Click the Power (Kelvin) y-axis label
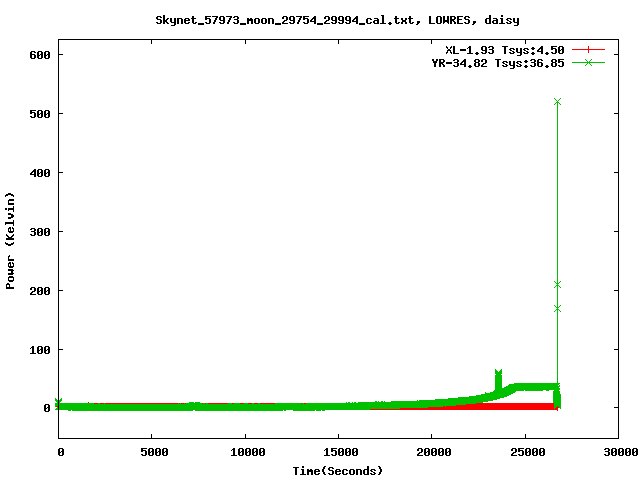This screenshot has width=640, height=480. [11, 238]
